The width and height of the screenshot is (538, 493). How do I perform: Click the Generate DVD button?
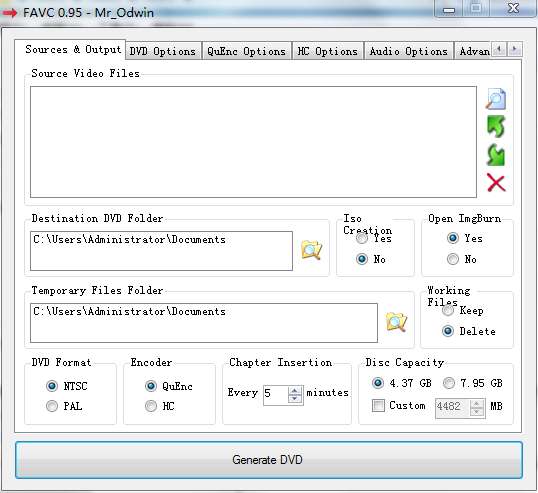[269, 459]
